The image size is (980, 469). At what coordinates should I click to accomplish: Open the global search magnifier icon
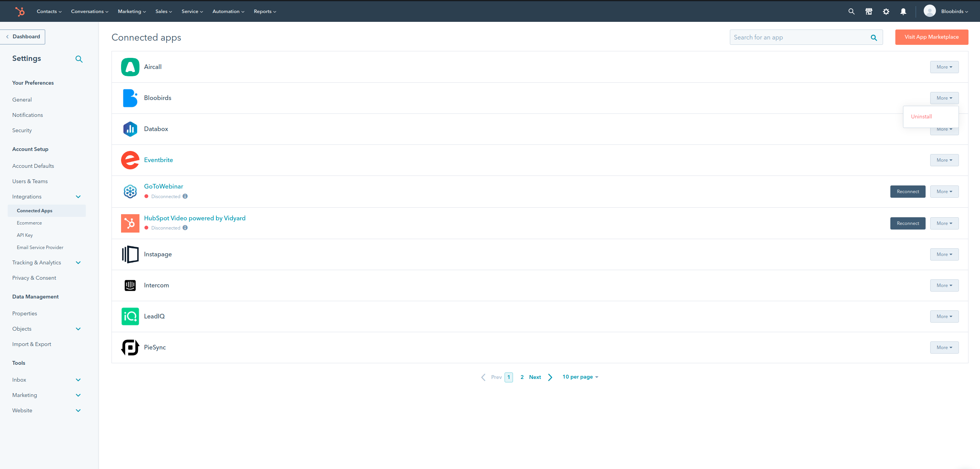click(x=851, y=11)
